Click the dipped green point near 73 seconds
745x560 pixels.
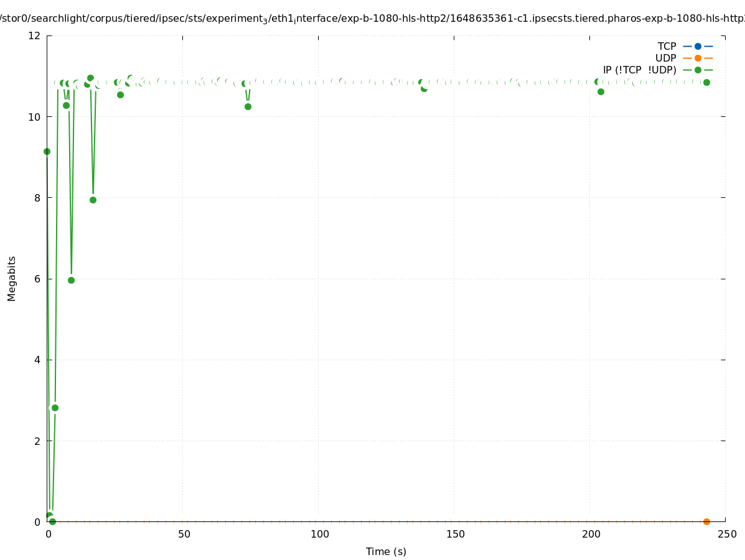click(248, 106)
